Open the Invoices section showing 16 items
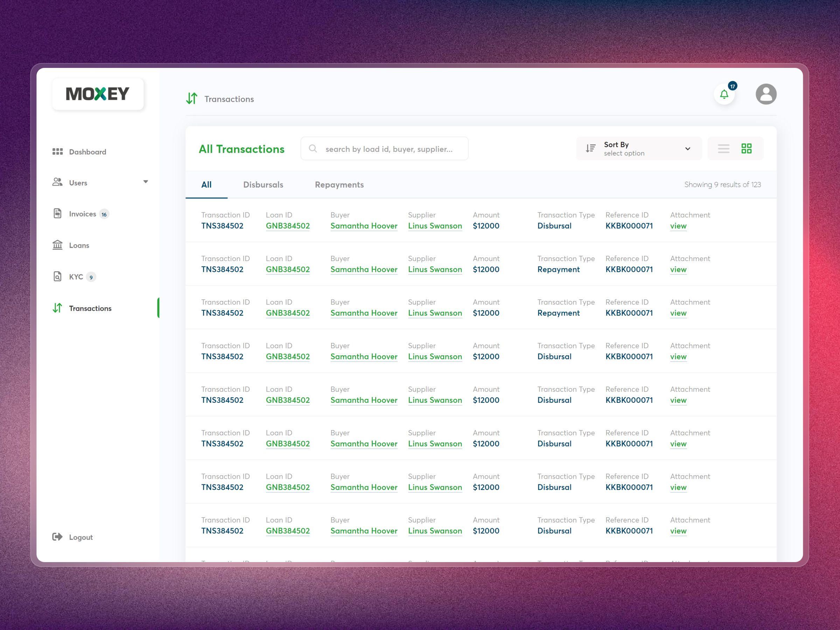Image resolution: width=840 pixels, height=630 pixels. pyautogui.click(x=83, y=213)
